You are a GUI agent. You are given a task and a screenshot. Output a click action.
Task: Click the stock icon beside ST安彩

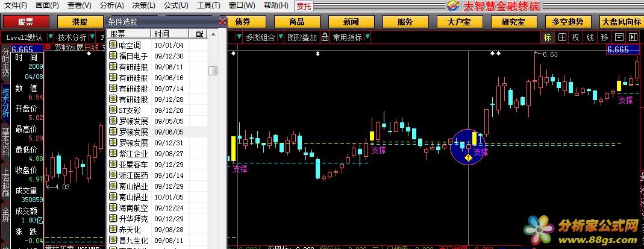(x=113, y=110)
